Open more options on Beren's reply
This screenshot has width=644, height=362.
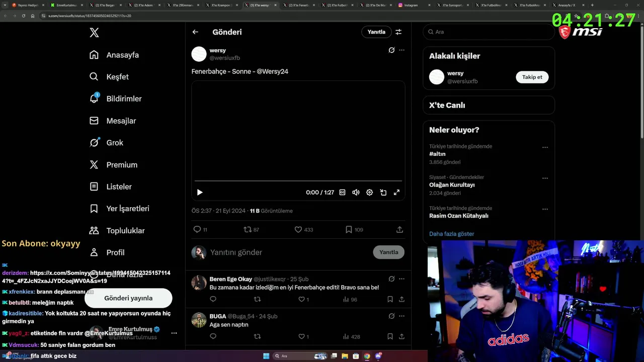(401, 279)
